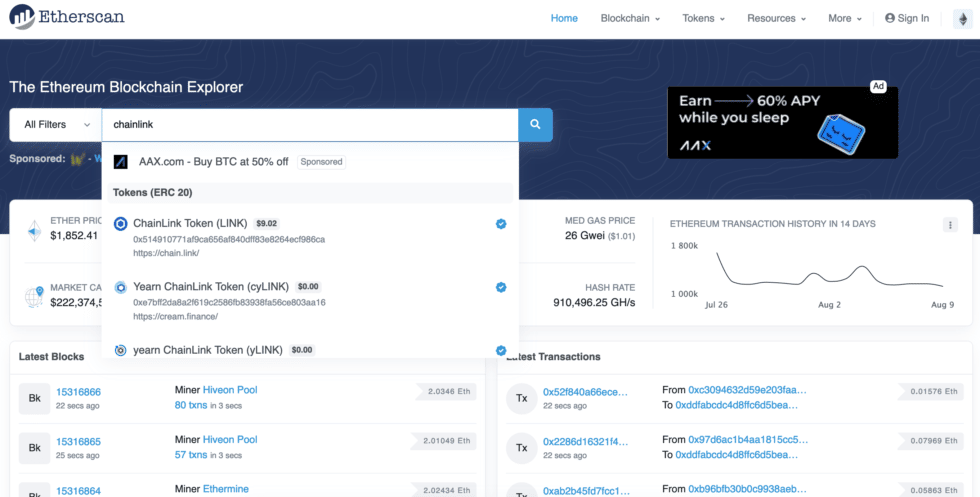Click the verified checkmark beside ChainLink Token
This screenshot has height=497, width=980.
[x=501, y=224]
